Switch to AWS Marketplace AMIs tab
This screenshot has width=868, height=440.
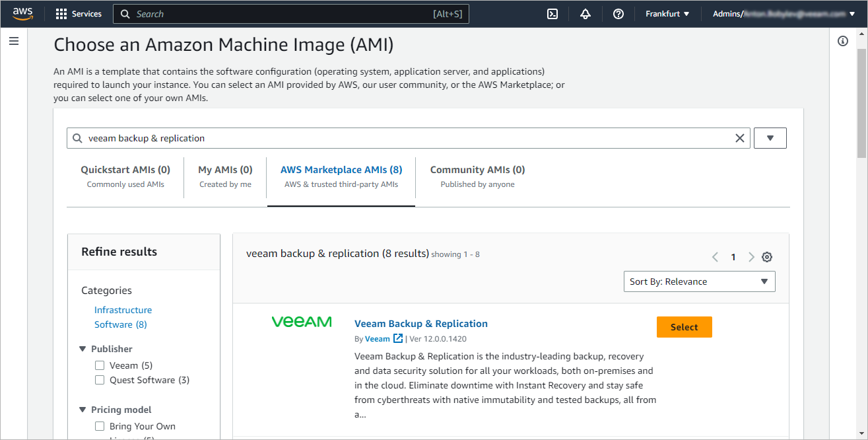(341, 176)
